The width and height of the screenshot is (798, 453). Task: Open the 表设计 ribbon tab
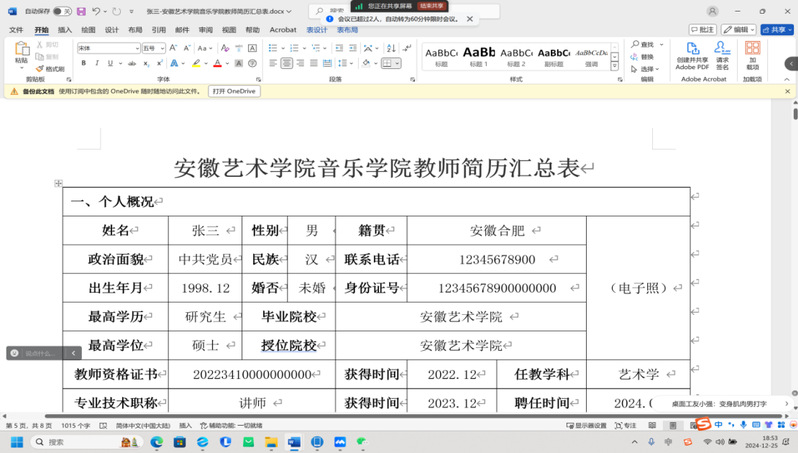point(317,30)
